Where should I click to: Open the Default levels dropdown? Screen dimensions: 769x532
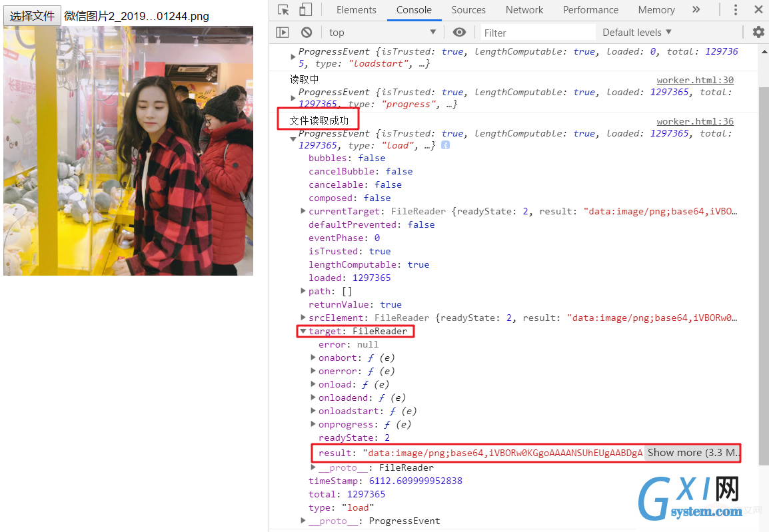(x=636, y=33)
